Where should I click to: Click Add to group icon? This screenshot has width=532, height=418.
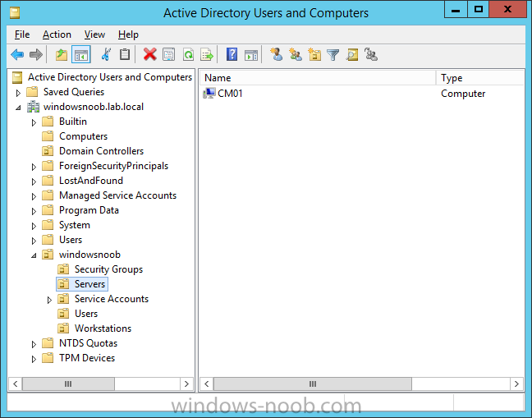click(x=371, y=54)
